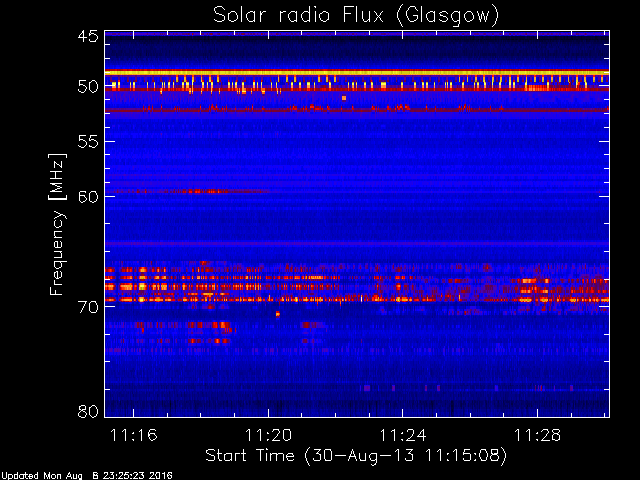
Task: Click the 70 frequency tick label
Action: pos(88,307)
